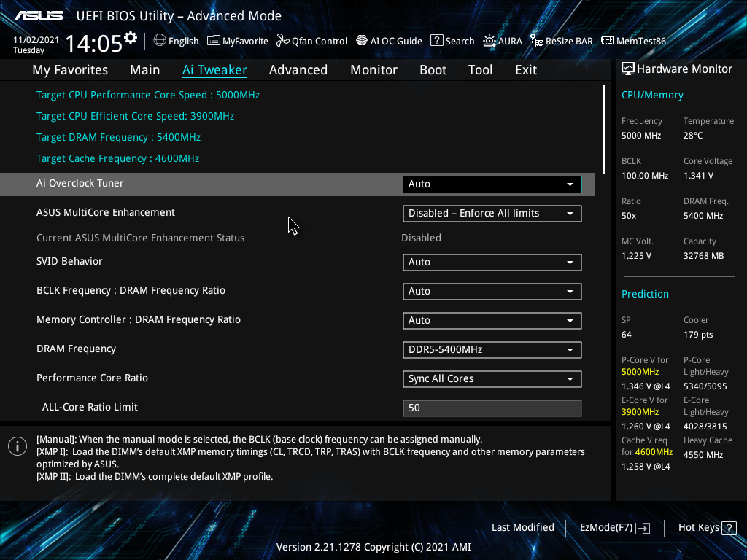Image resolution: width=747 pixels, height=560 pixels.
Task: Launch MemTest86 icon
Action: point(608,41)
